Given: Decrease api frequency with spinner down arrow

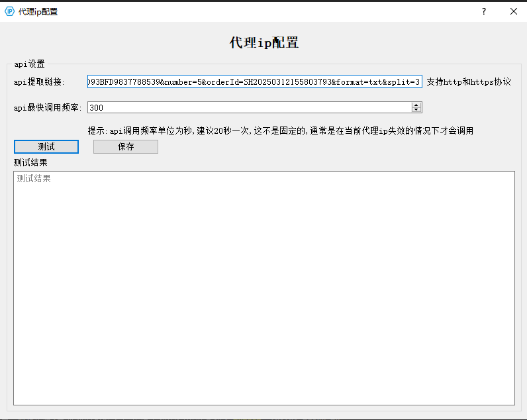Looking at the screenshot, I should [416, 110].
